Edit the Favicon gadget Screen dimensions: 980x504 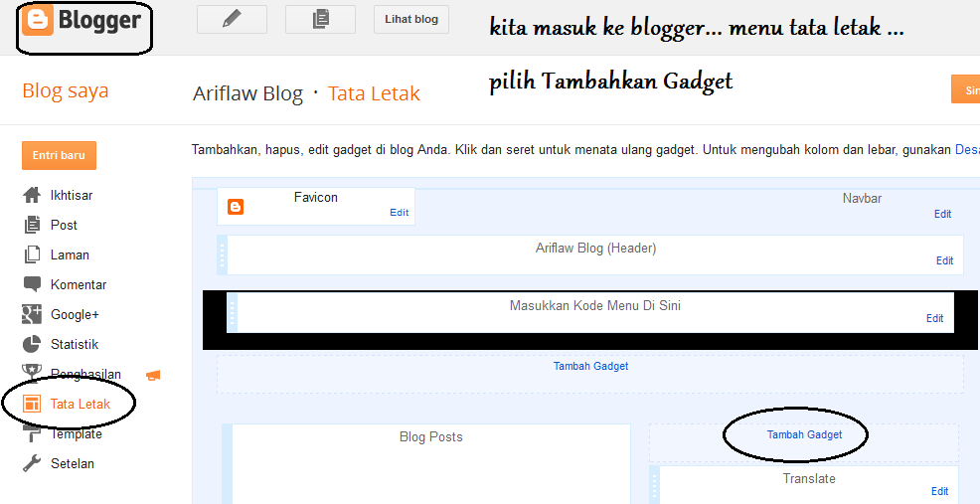click(x=400, y=213)
